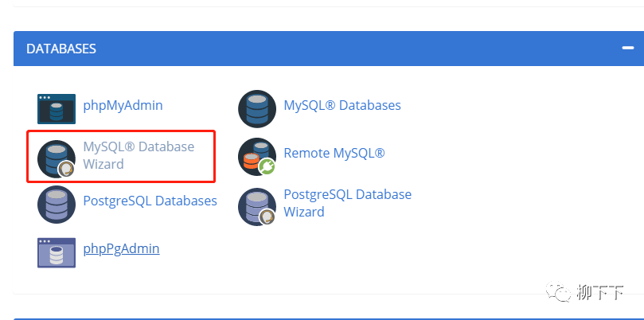Launch the MySQL® Database Wizard link
Image resolution: width=644 pixels, height=320 pixels.
point(139,155)
